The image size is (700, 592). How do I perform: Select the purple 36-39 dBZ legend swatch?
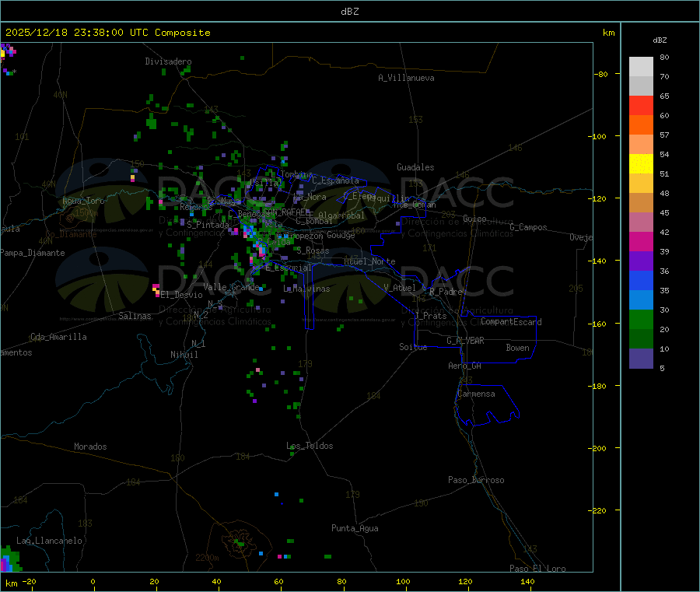point(641,261)
